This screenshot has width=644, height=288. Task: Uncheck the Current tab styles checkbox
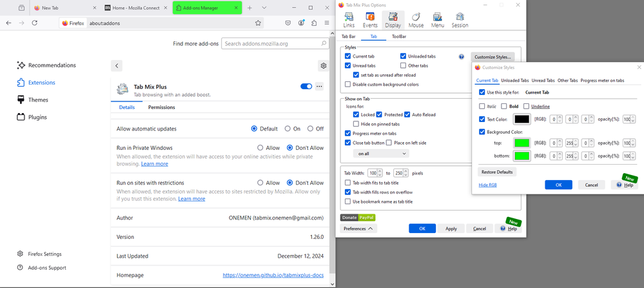pos(348,56)
